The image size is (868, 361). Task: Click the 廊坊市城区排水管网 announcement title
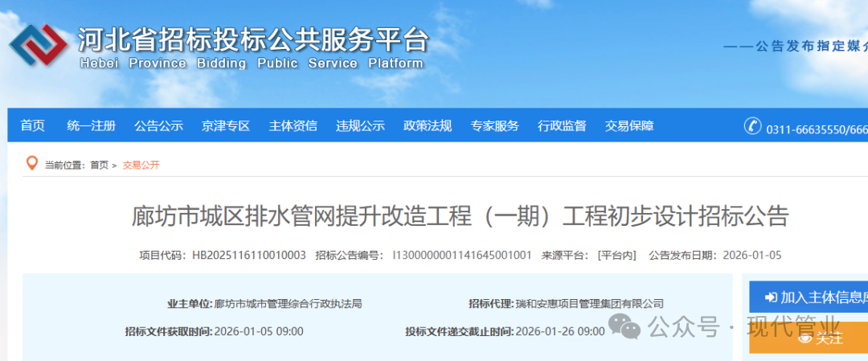(460, 216)
